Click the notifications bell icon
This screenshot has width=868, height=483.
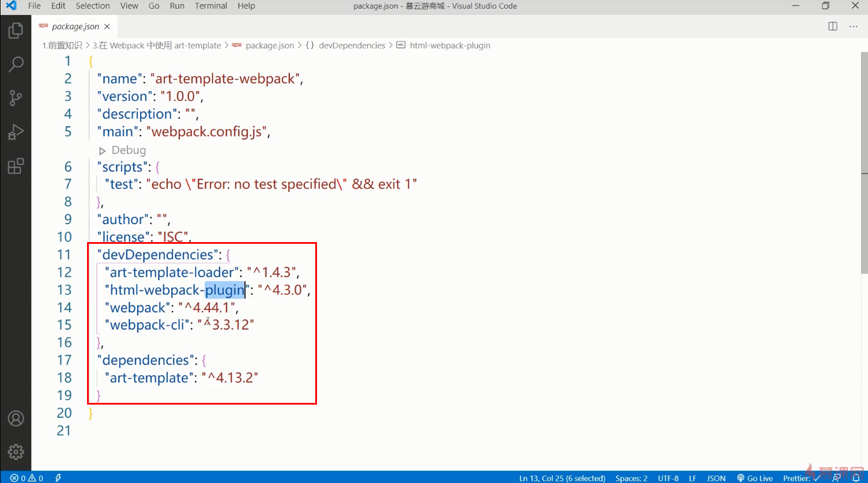pos(856,478)
